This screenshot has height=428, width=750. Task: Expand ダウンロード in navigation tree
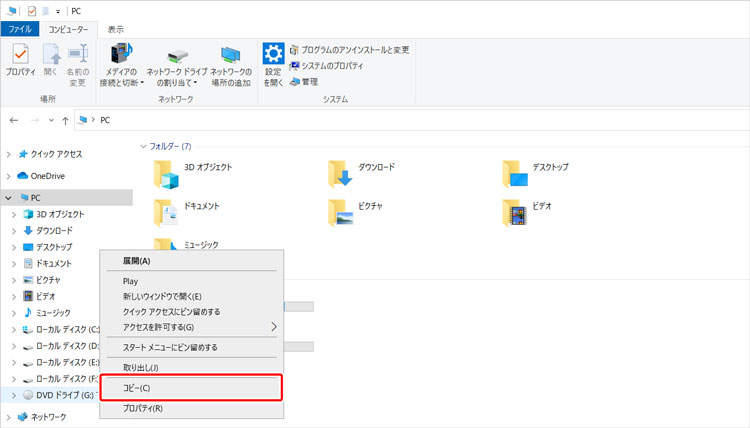pos(14,230)
